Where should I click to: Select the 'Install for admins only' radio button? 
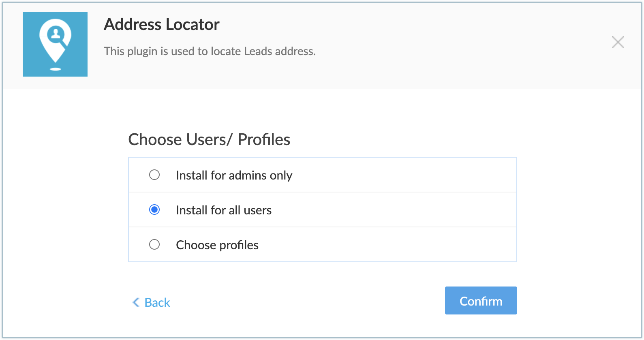pyautogui.click(x=154, y=175)
